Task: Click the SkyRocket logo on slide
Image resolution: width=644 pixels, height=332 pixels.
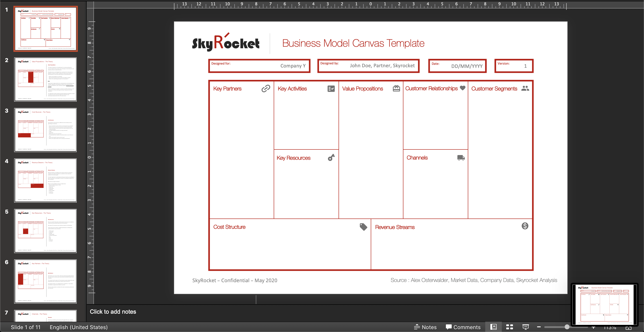Action: (x=226, y=42)
